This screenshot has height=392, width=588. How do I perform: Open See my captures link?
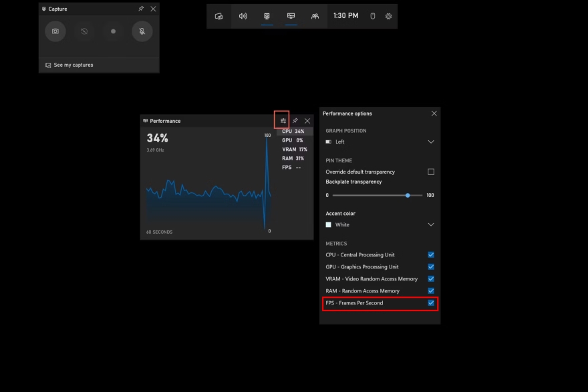click(x=73, y=65)
